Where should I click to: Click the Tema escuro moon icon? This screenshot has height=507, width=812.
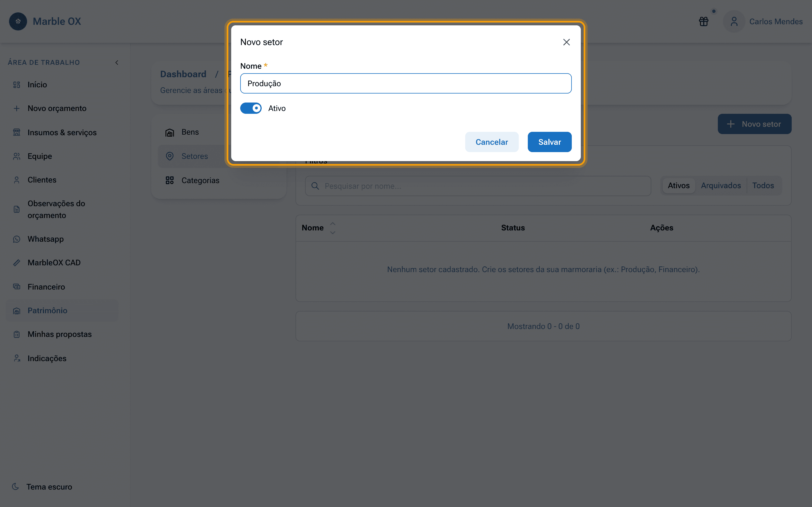tap(16, 486)
